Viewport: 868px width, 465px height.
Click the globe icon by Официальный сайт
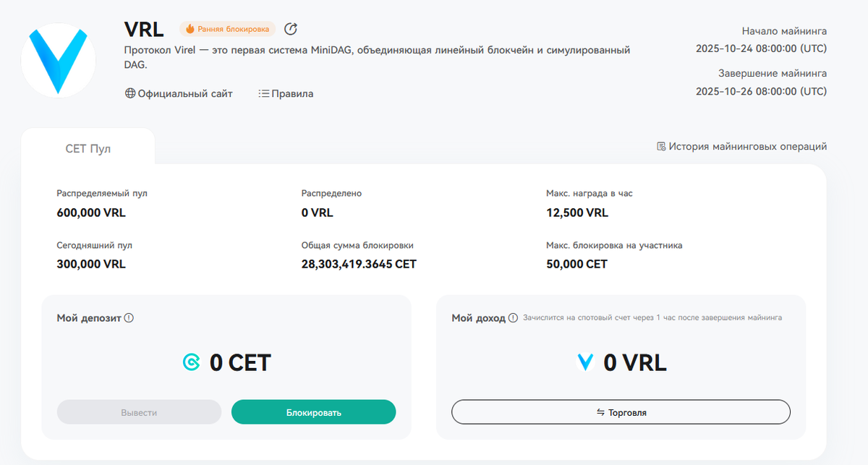point(130,93)
